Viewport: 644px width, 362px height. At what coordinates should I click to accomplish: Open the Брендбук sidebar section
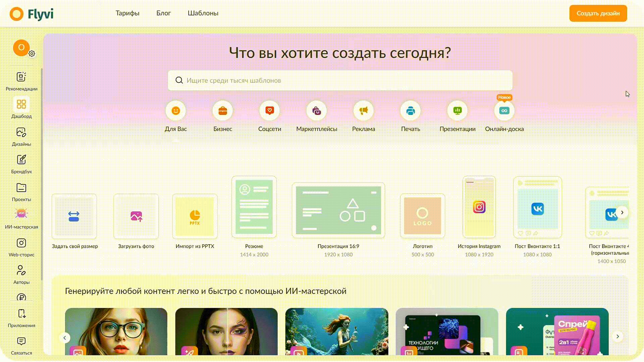(x=21, y=164)
